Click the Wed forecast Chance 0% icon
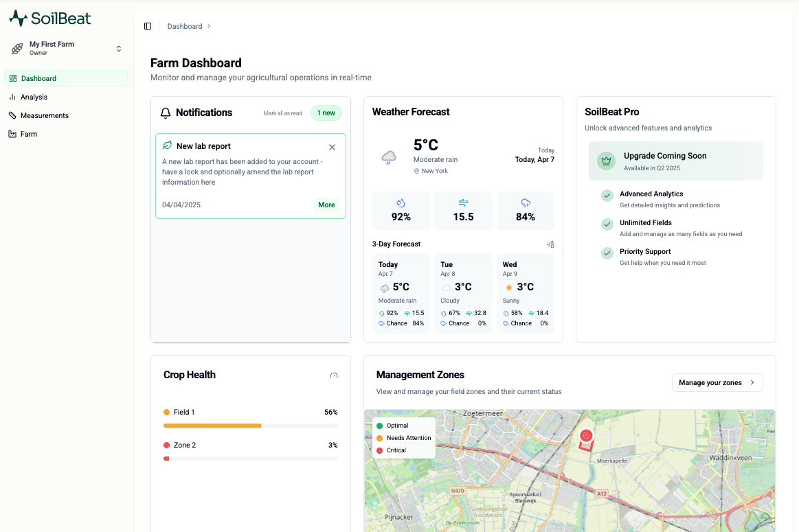 click(x=506, y=323)
